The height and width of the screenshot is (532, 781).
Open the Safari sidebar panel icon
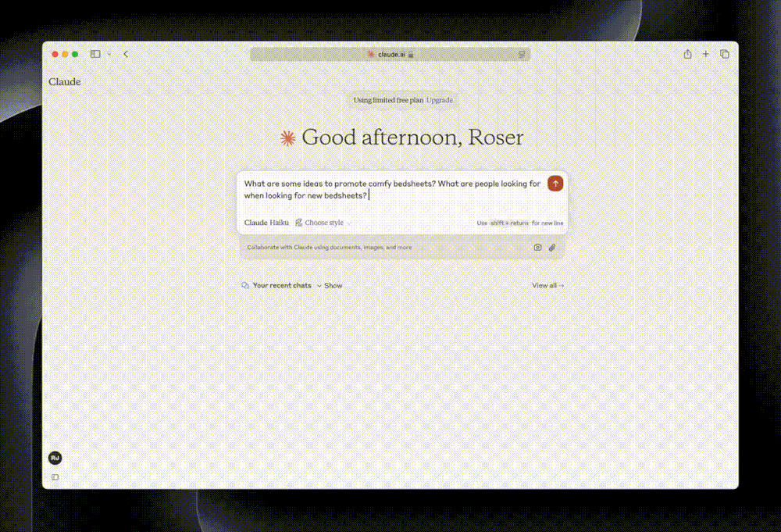(95, 54)
